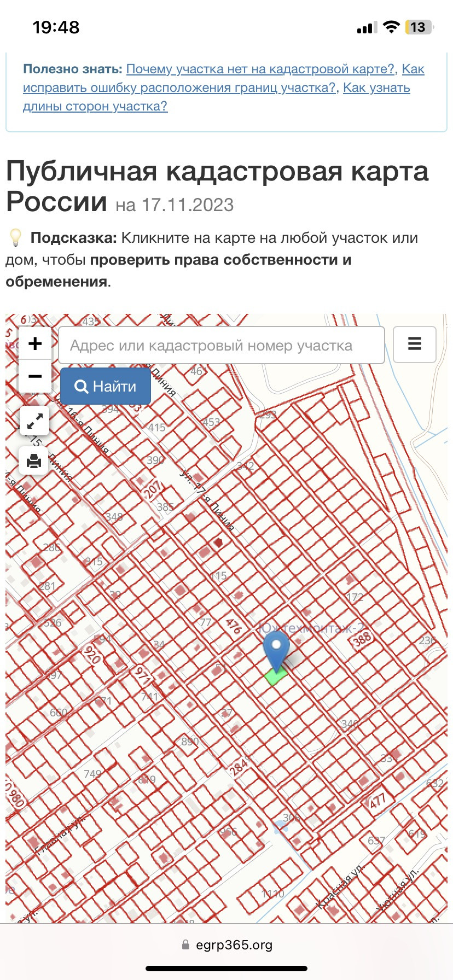
Task: Tap the cellular signal bars icon
Action: 366,27
